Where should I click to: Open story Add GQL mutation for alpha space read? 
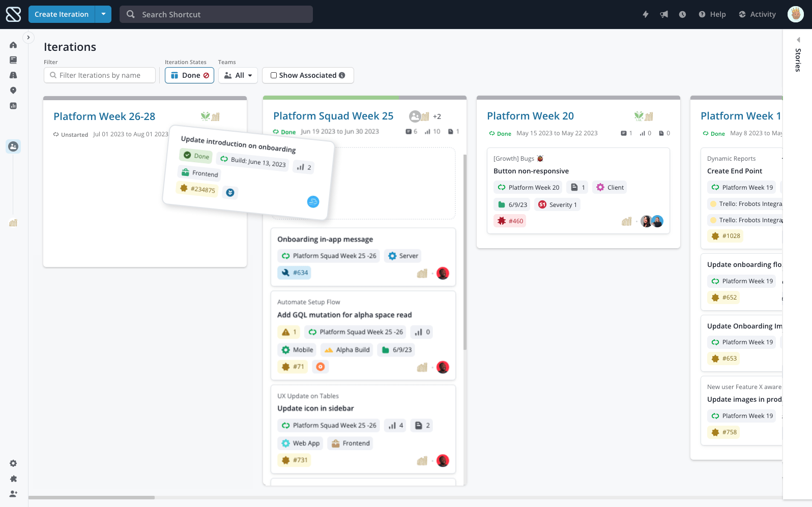tap(344, 315)
